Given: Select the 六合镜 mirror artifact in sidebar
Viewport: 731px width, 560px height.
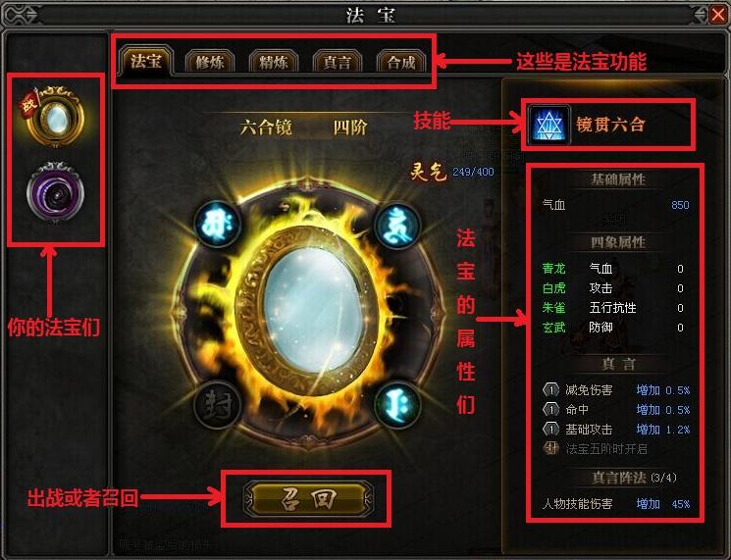Looking at the screenshot, I should tap(56, 116).
